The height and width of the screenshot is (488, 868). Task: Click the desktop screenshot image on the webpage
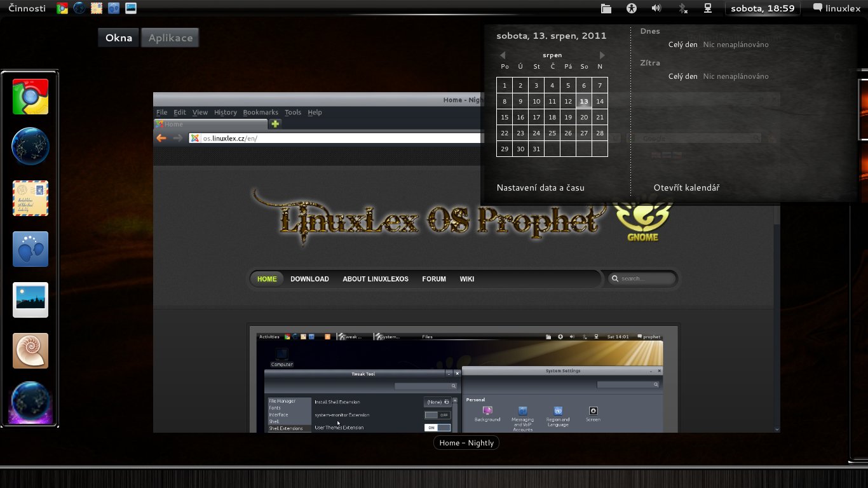point(459,383)
